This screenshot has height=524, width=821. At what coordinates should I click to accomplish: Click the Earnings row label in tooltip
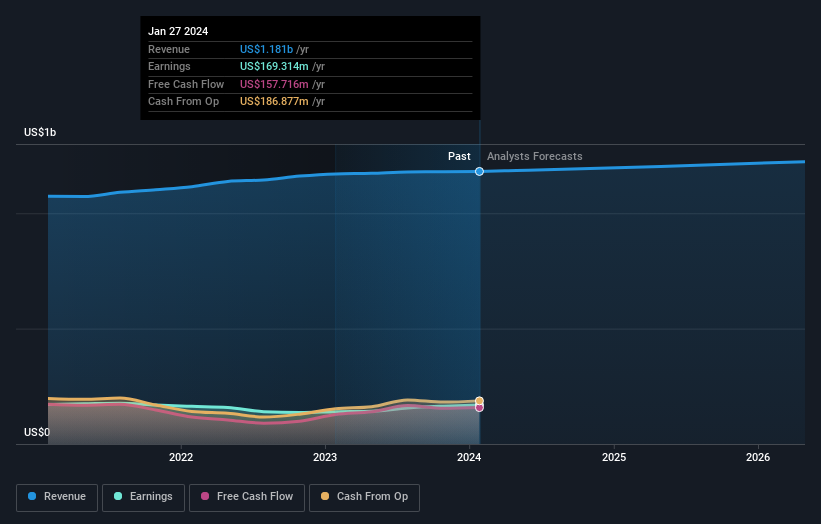point(169,66)
